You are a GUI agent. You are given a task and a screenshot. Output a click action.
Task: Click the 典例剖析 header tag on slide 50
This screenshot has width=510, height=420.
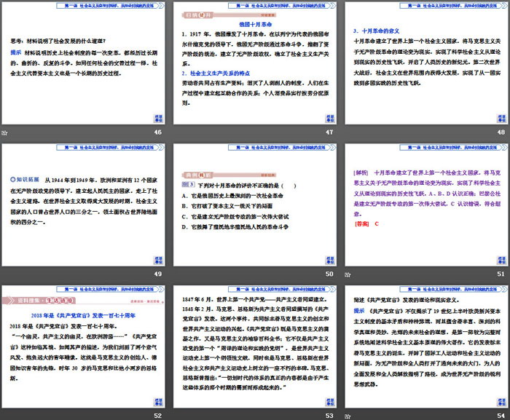tap(194, 156)
